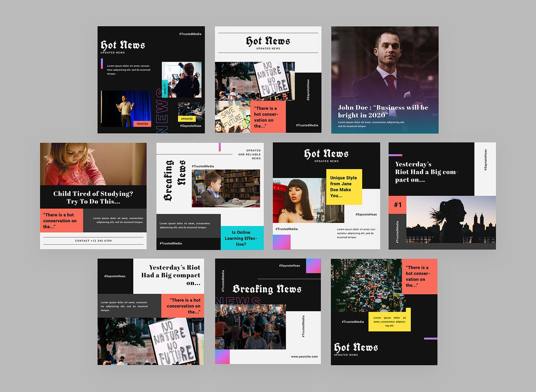The height and width of the screenshot is (392, 536).
Task: Select the camerawoman photo thumbnail
Action: pyautogui.click(x=182, y=80)
